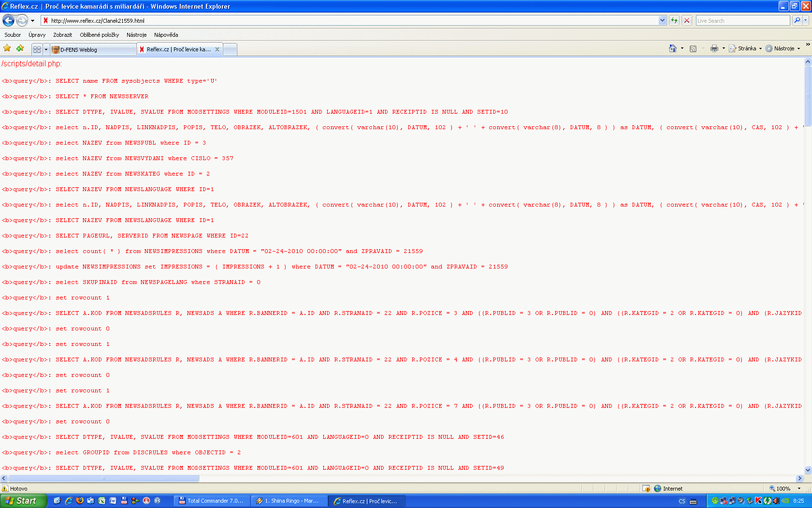Go forward with the Forward arrow button
The image size is (812, 508).
pyautogui.click(x=22, y=20)
